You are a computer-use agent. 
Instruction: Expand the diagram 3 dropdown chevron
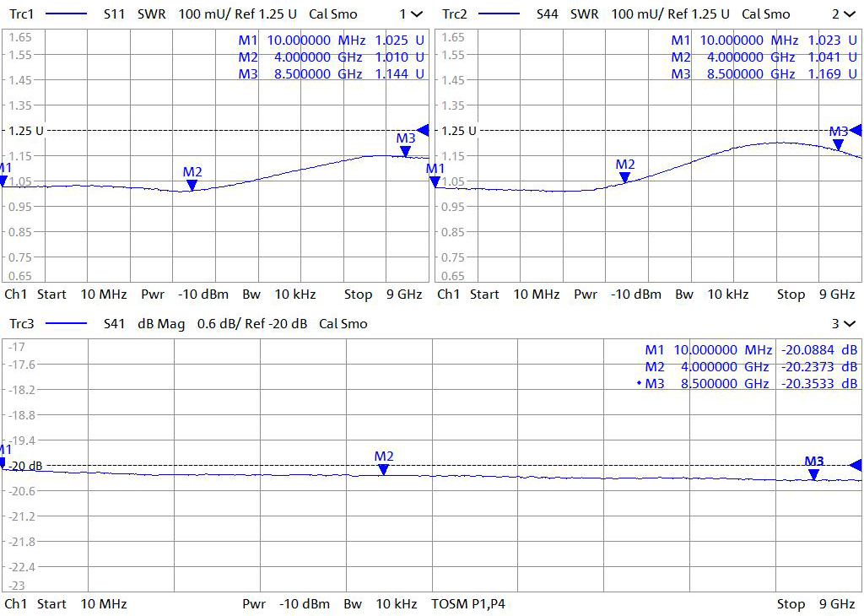(849, 324)
